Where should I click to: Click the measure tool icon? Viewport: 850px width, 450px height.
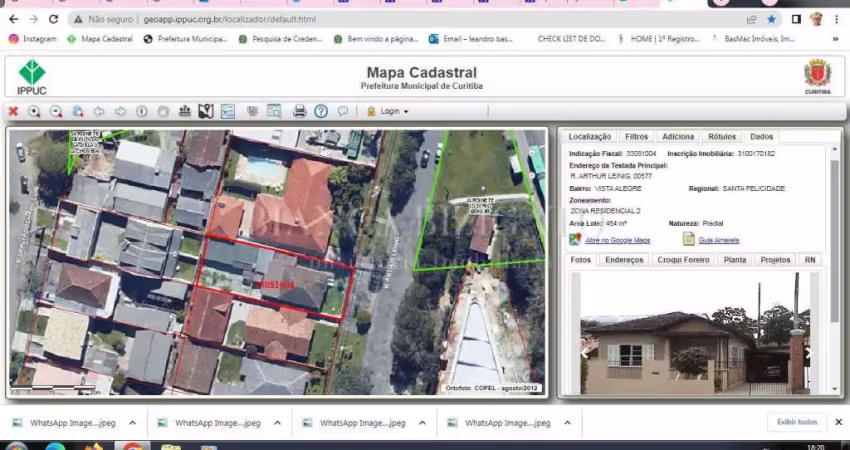click(x=185, y=111)
